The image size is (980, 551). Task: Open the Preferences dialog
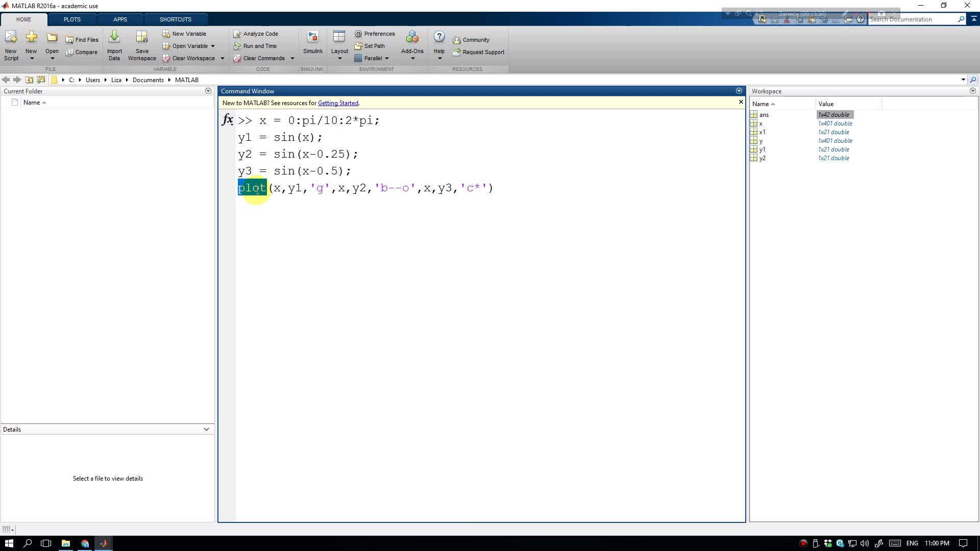click(x=375, y=34)
